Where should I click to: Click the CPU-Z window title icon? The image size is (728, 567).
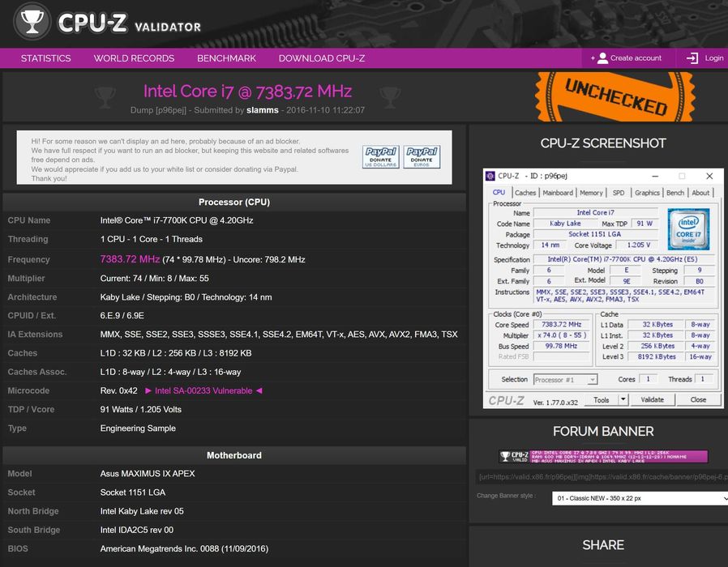pos(490,176)
